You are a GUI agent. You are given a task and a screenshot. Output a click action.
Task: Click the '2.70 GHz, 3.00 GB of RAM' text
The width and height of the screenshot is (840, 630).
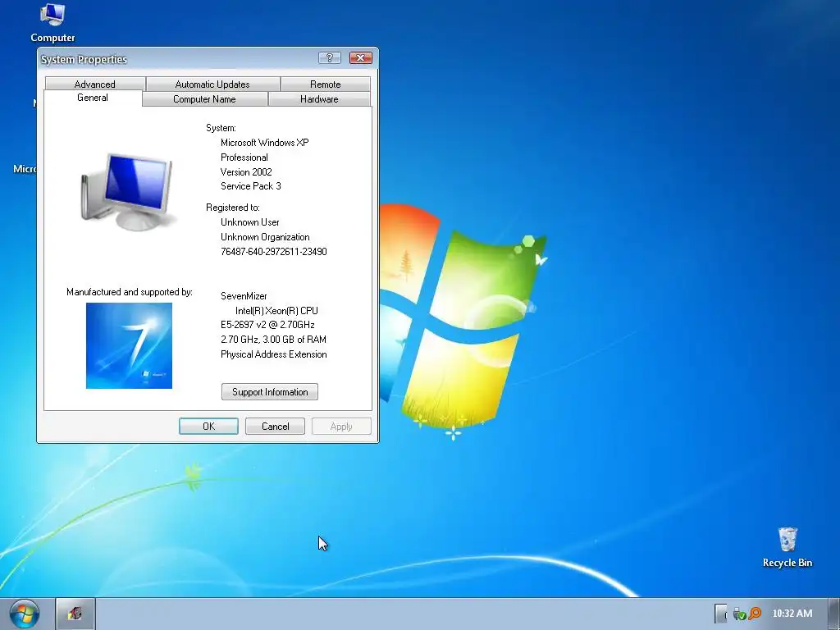(x=273, y=339)
